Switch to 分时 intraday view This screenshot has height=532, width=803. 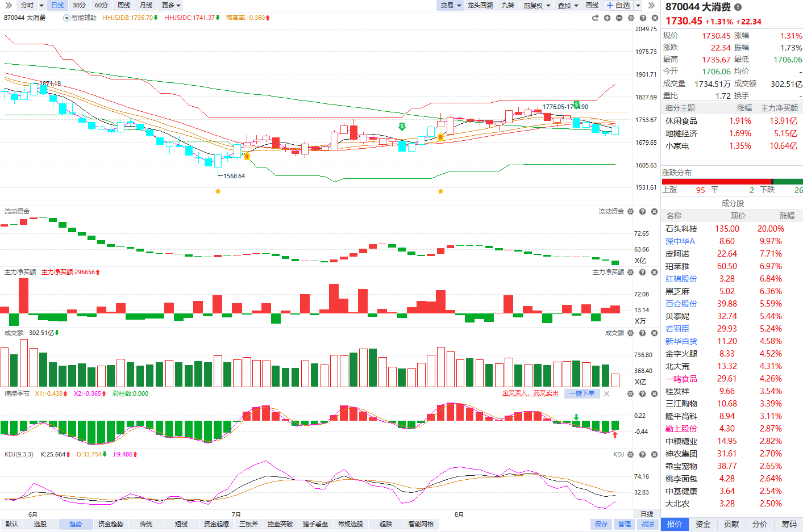click(x=27, y=5)
